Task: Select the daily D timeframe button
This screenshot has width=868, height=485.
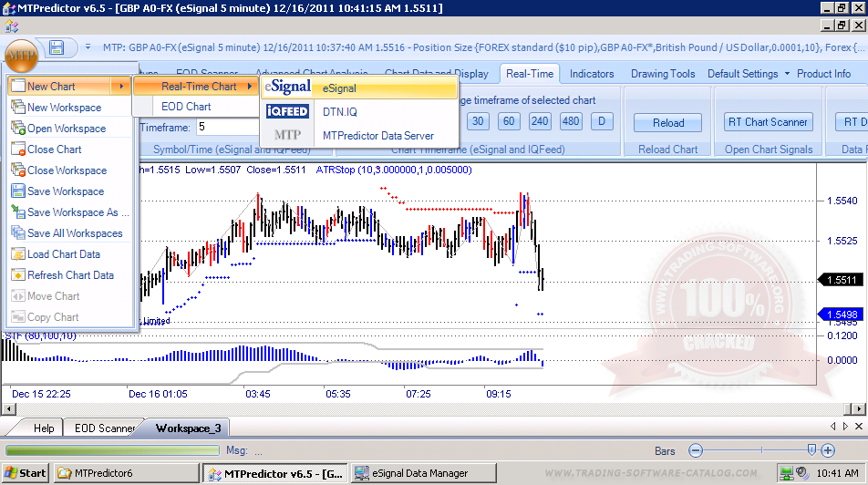Action: [x=602, y=121]
